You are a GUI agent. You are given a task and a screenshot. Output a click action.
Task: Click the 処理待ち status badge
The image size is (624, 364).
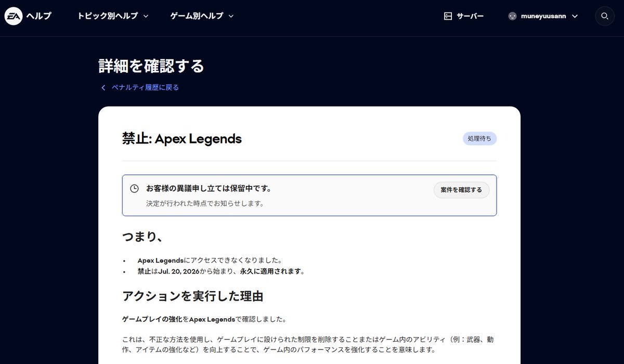pyautogui.click(x=479, y=139)
